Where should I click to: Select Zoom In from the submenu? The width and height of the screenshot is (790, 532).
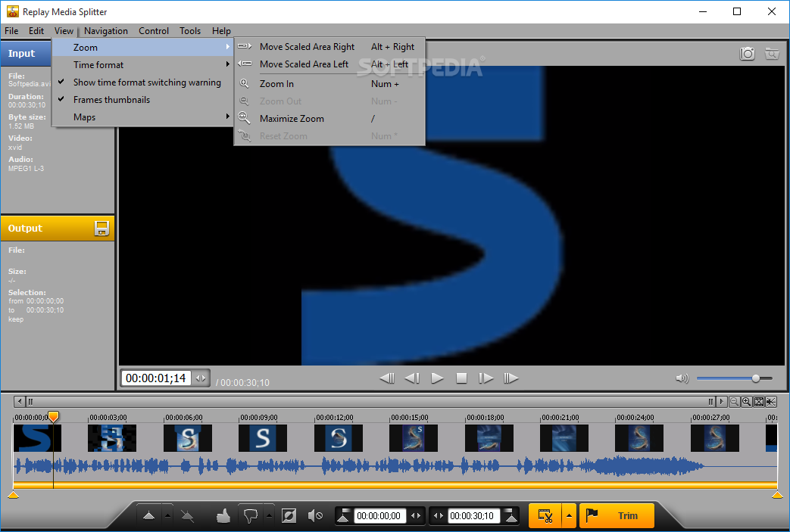coord(329,84)
